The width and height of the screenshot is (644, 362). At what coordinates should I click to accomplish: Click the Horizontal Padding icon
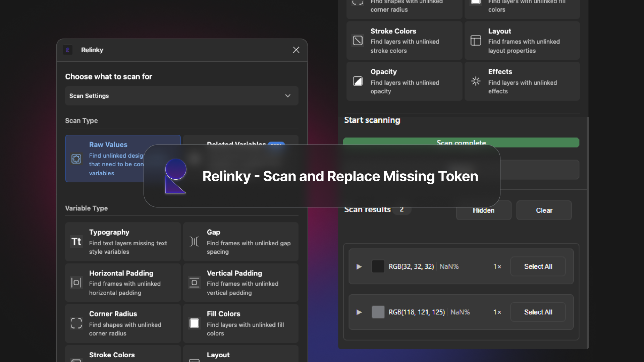[76, 283]
